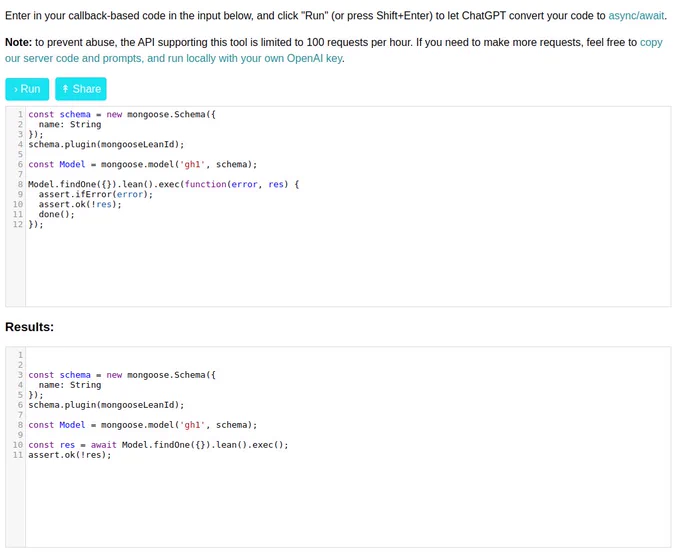680x553 pixels.
Task: Click closing '});' on input line 12
Action: [36, 224]
